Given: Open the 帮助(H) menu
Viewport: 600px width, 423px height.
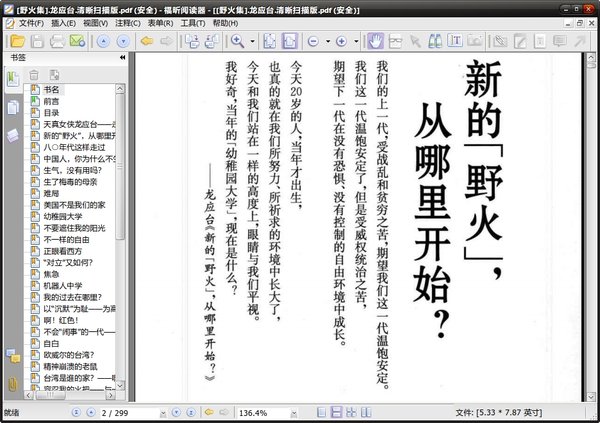Looking at the screenshot, I should tap(225, 23).
